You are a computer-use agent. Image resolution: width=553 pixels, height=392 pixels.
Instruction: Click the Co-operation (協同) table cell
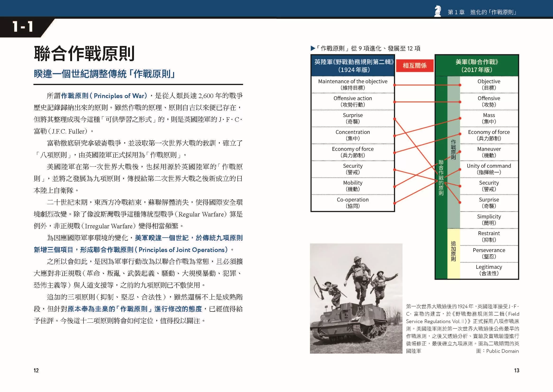pos(352,203)
